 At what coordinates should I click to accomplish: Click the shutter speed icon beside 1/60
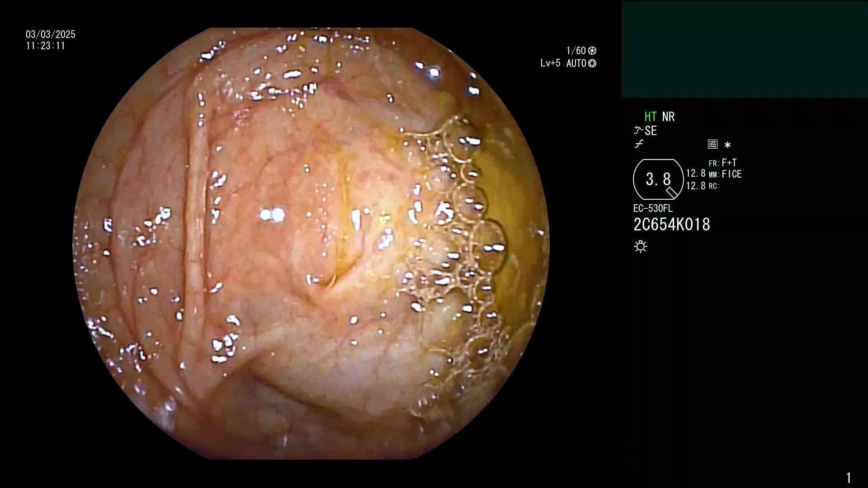pyautogui.click(x=592, y=51)
